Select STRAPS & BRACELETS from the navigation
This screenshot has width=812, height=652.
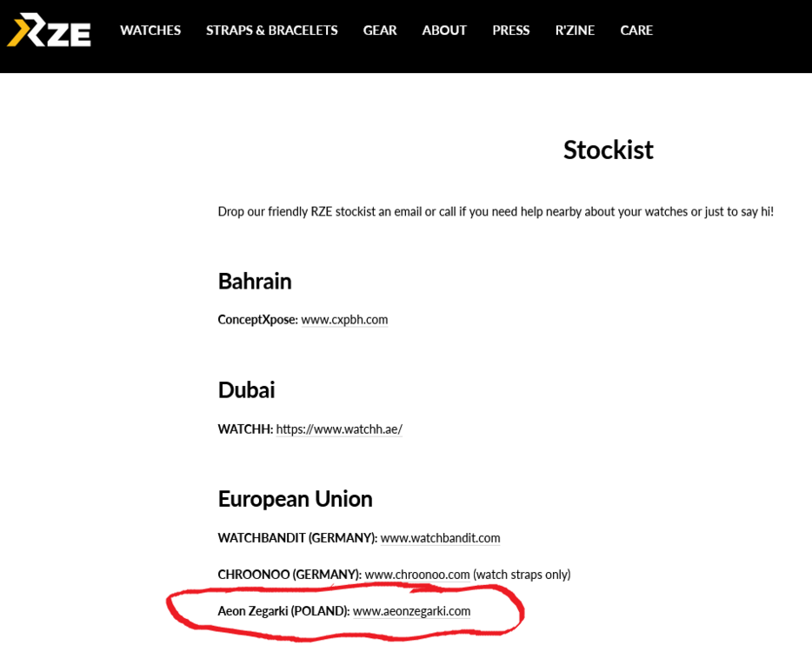click(x=271, y=30)
